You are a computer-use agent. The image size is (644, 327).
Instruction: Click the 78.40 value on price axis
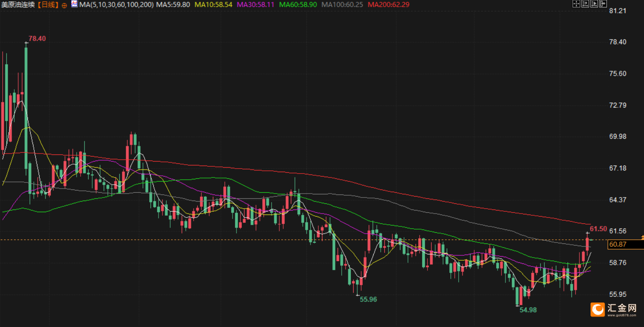click(x=618, y=42)
